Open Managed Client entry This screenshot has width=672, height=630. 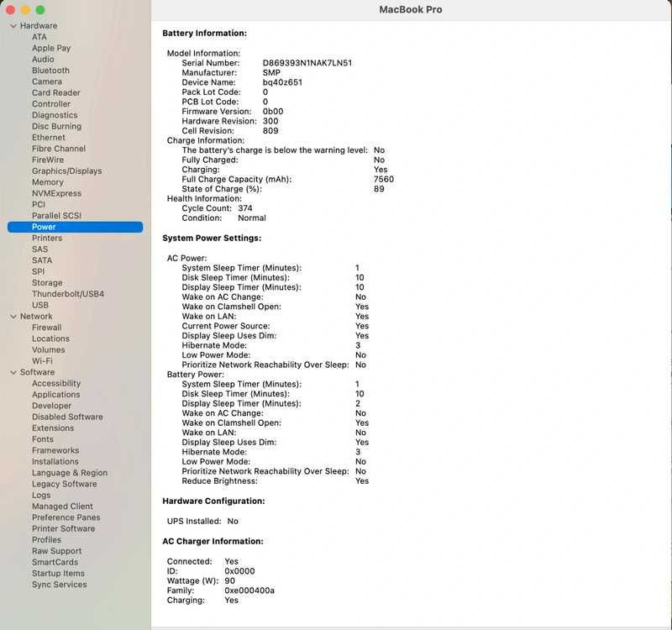[x=62, y=507]
